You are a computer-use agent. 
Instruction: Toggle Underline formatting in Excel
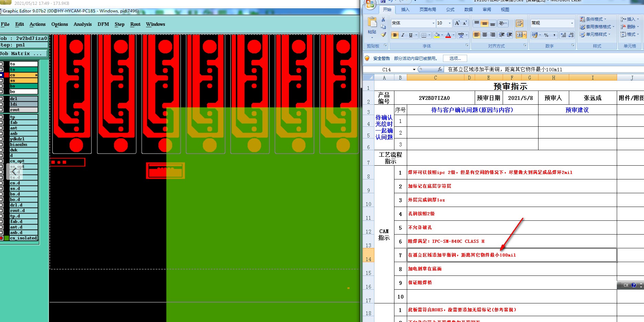[x=411, y=35]
